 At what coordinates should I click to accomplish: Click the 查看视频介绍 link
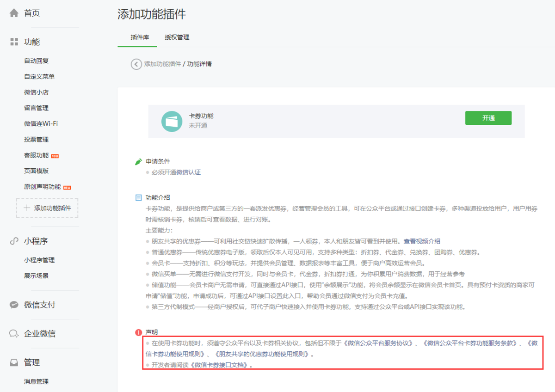coord(422,241)
